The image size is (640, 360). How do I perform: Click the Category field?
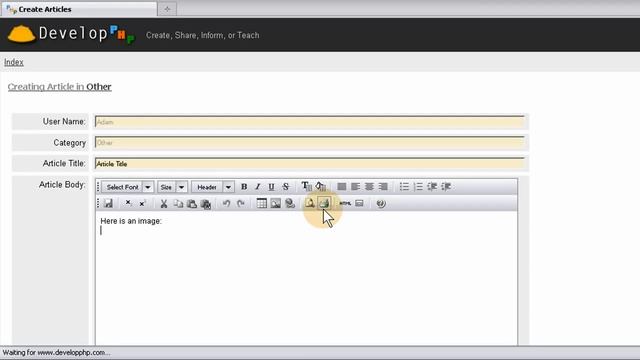[309, 142]
